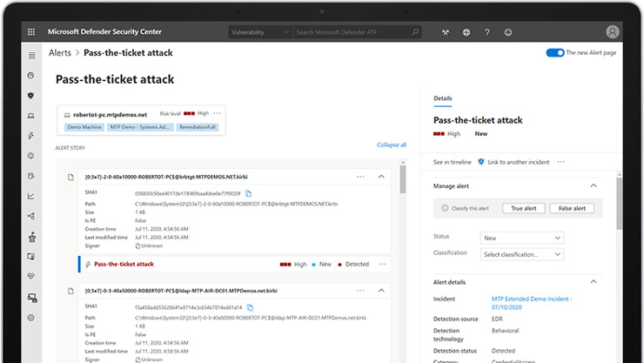Go back to Alerts breadcrumb
Screen dimensions: 644x363
[x=60, y=52]
